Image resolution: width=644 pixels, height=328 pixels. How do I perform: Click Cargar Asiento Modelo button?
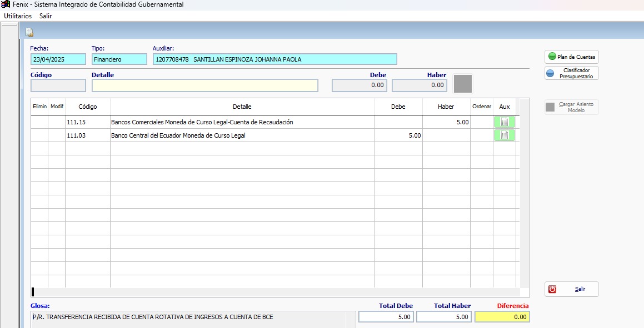tap(571, 107)
